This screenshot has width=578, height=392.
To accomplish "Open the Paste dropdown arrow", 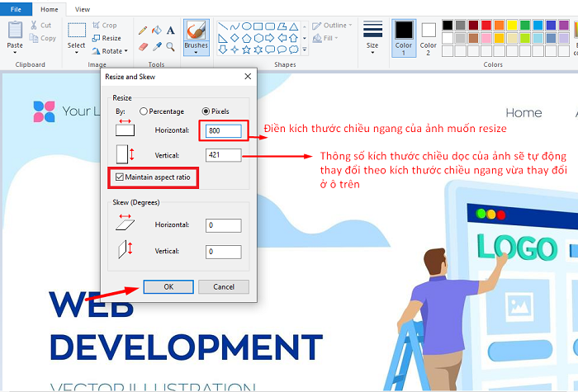I will 15,53.
